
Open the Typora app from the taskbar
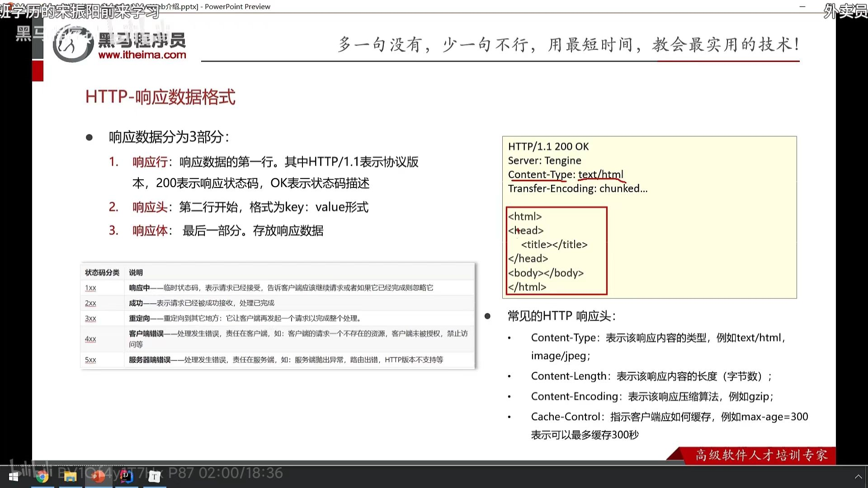click(x=154, y=477)
